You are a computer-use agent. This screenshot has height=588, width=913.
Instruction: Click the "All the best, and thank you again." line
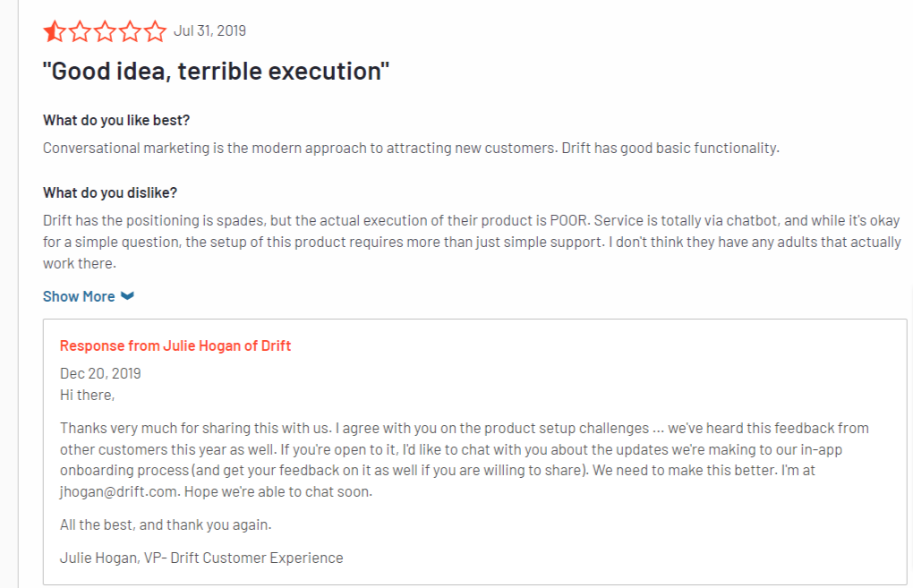point(166,524)
